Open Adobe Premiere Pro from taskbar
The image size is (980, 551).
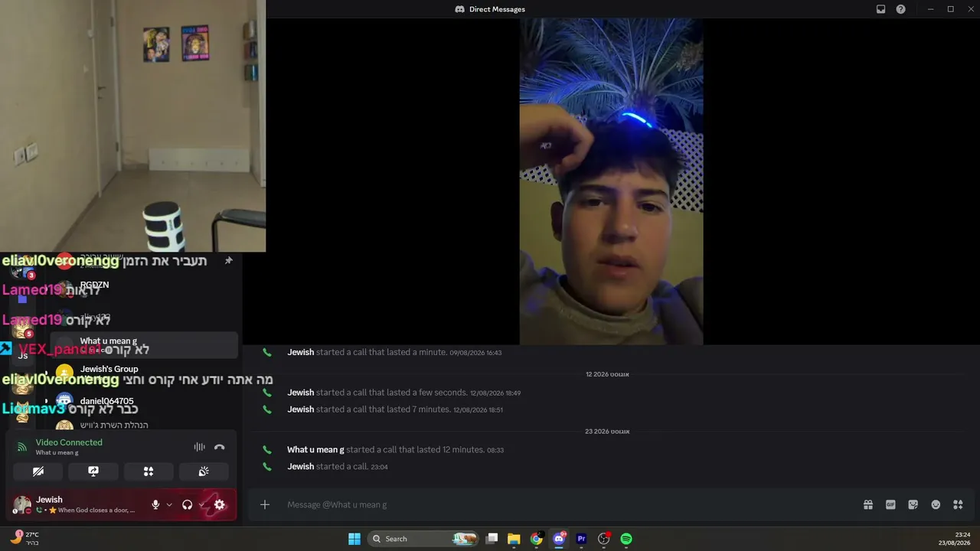(x=581, y=539)
